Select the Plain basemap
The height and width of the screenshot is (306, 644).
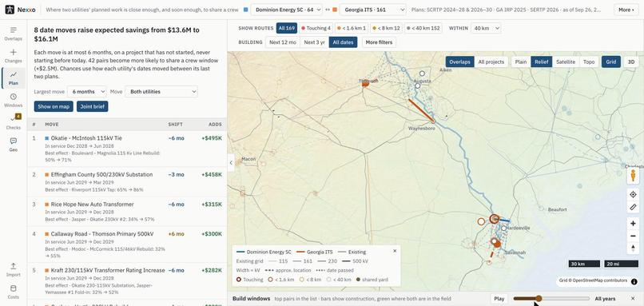[x=521, y=62]
